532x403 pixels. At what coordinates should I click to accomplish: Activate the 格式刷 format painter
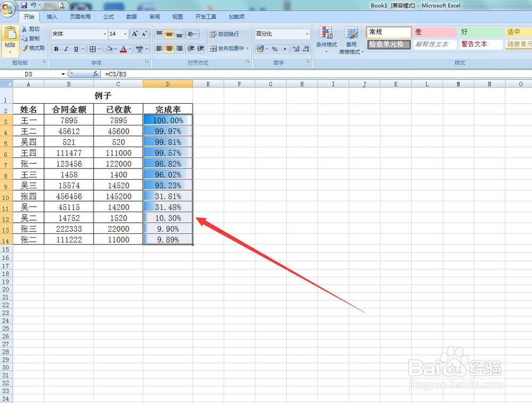point(33,48)
